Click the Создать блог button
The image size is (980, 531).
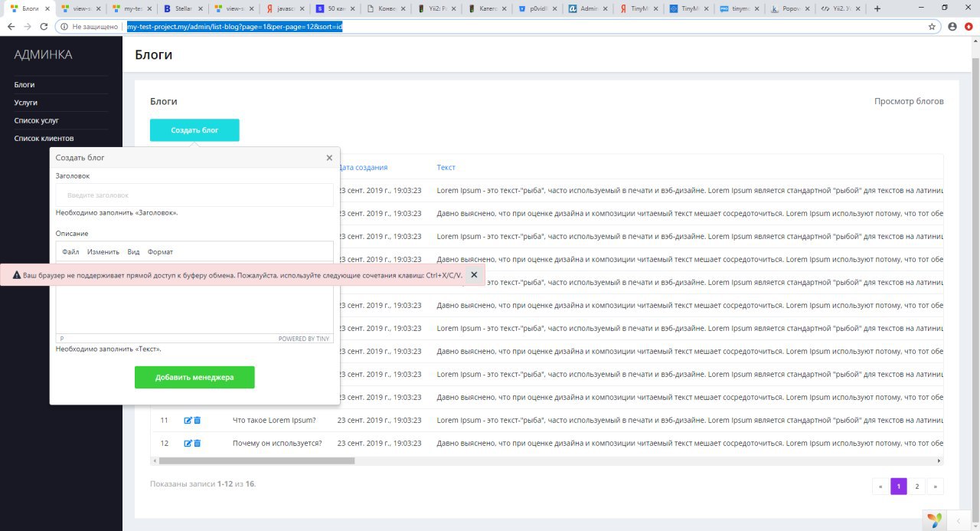pos(194,130)
